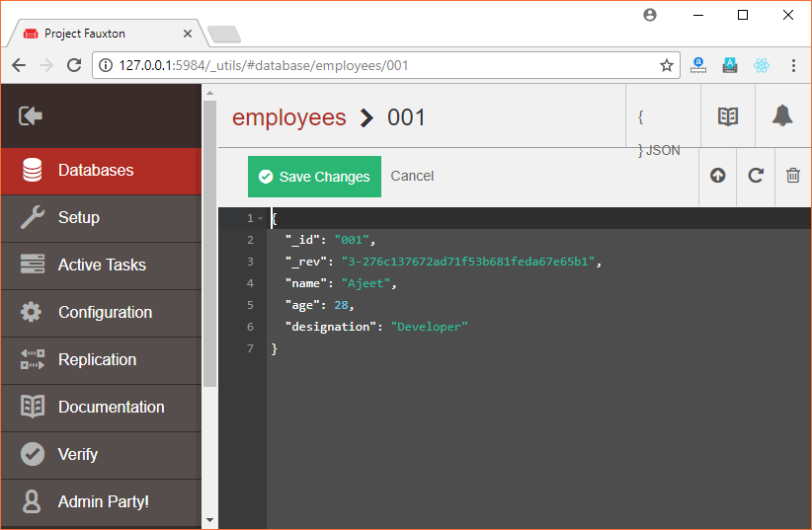Click the sidebar scroll down arrow
Image resolution: width=812 pixels, height=530 pixels.
209,520
